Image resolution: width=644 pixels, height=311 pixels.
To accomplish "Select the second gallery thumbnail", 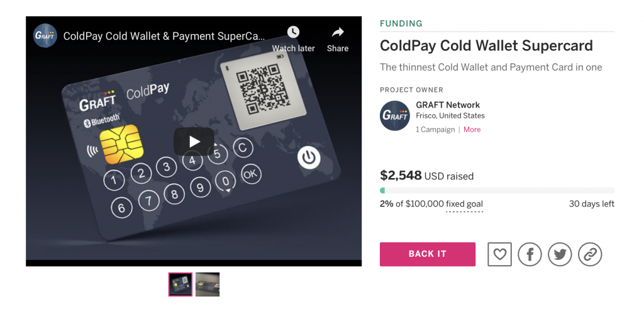I will (208, 284).
